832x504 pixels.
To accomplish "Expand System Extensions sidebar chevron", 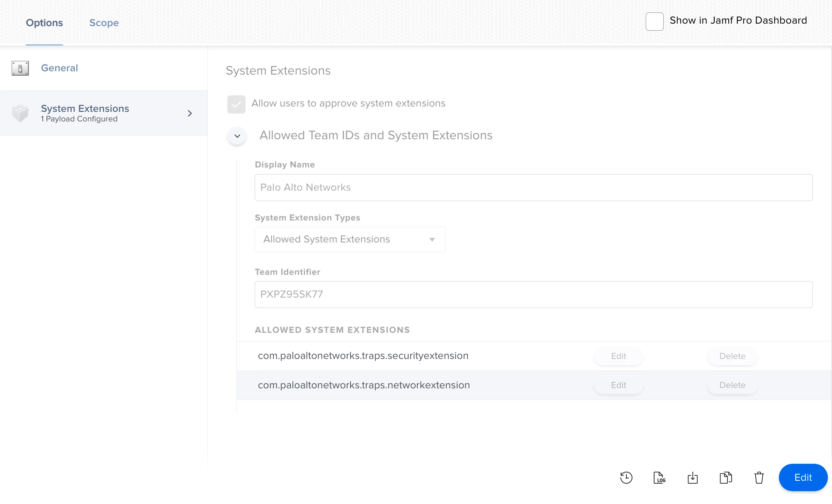I will click(190, 113).
